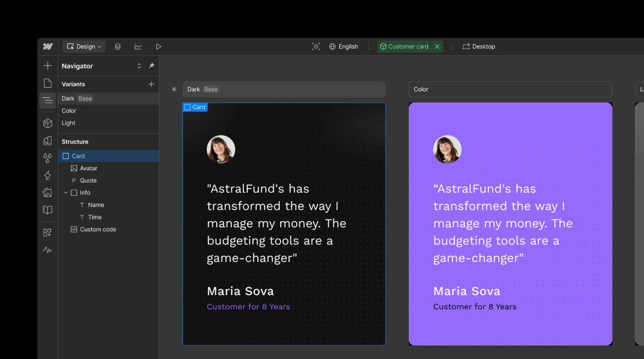Add a new variant with plus
Screen dimensions: 644x359
coord(151,84)
